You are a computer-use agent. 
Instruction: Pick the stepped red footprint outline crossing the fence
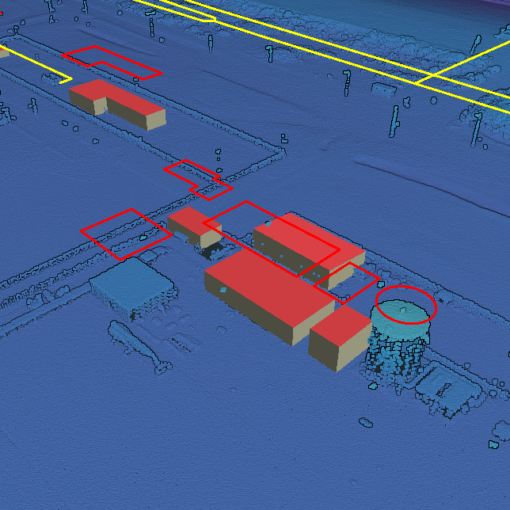coord(198,180)
